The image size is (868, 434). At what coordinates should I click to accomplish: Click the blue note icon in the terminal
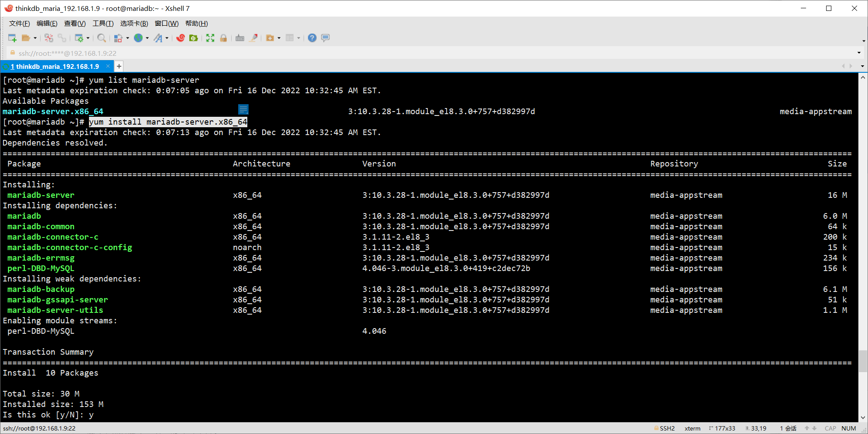pyautogui.click(x=243, y=109)
